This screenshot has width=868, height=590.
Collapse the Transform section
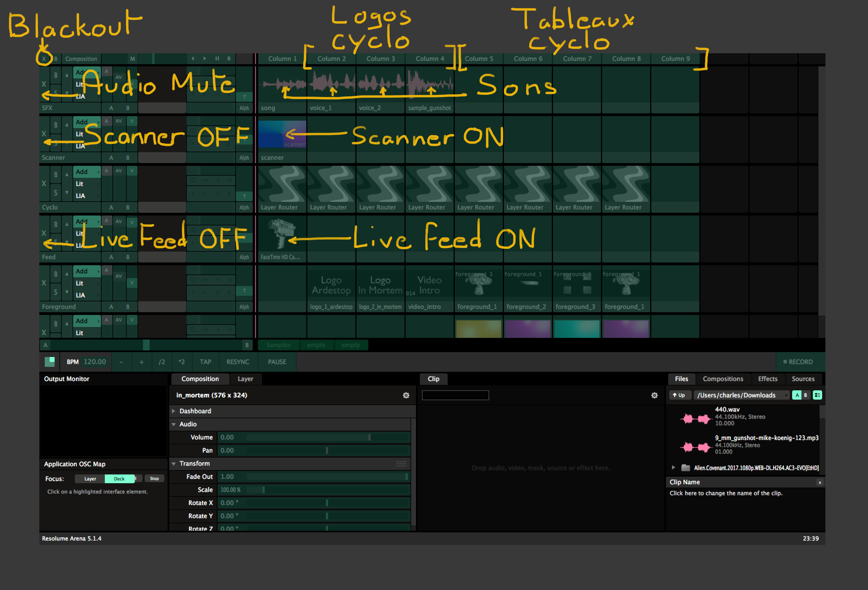pos(174,464)
